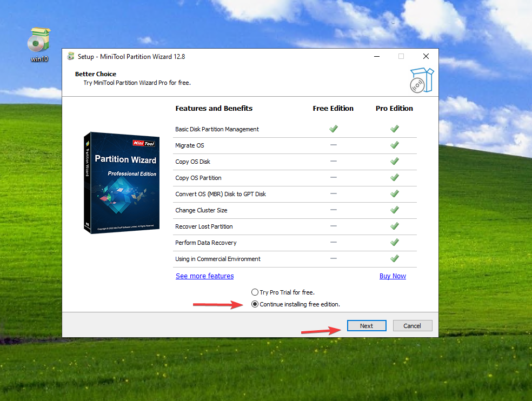Click Pro Edition checkmark for Migrate OS

pyautogui.click(x=395, y=145)
